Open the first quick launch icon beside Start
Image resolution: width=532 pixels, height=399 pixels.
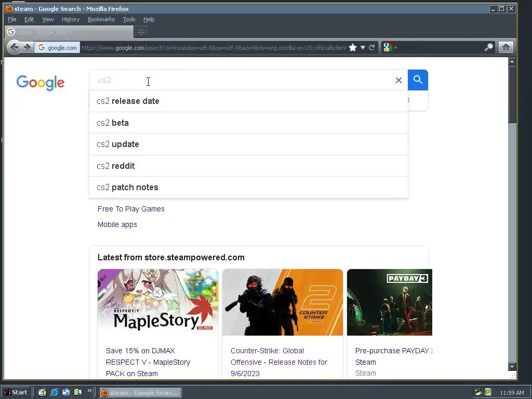point(42,393)
